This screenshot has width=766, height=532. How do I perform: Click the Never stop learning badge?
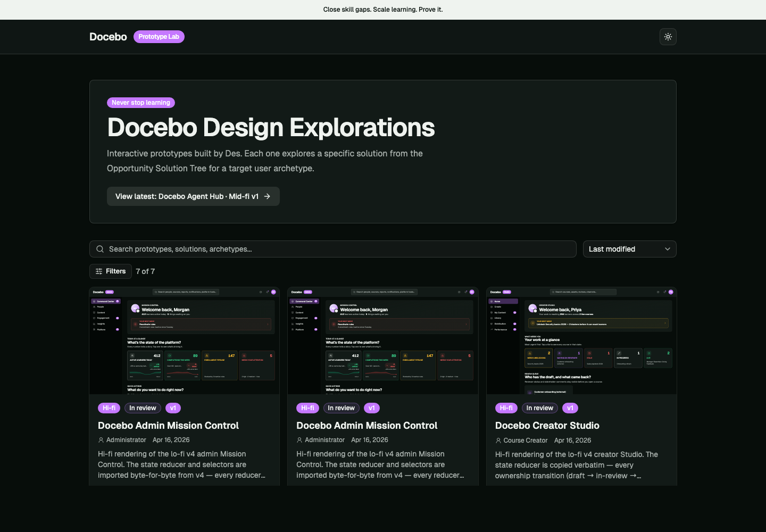coord(141,103)
